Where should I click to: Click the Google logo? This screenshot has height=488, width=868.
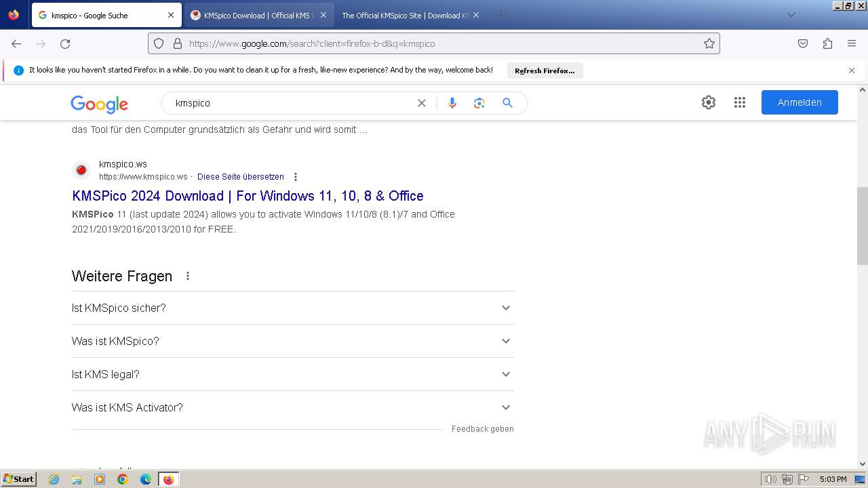pyautogui.click(x=99, y=104)
